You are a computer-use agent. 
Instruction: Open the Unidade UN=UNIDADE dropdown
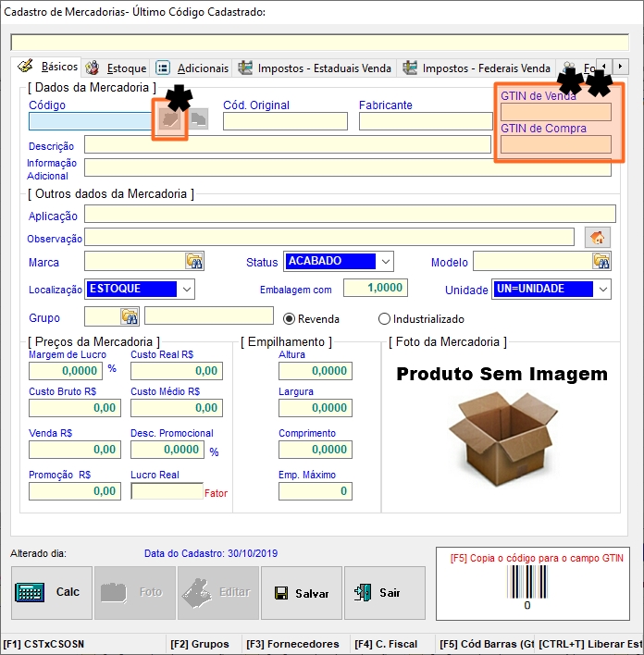(602, 290)
